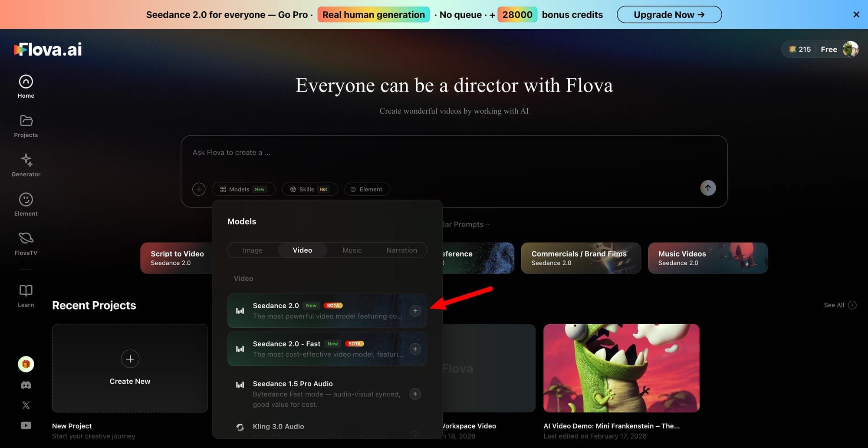Open the Projects section from the sidebar
The height and width of the screenshot is (448, 868).
coord(26,126)
